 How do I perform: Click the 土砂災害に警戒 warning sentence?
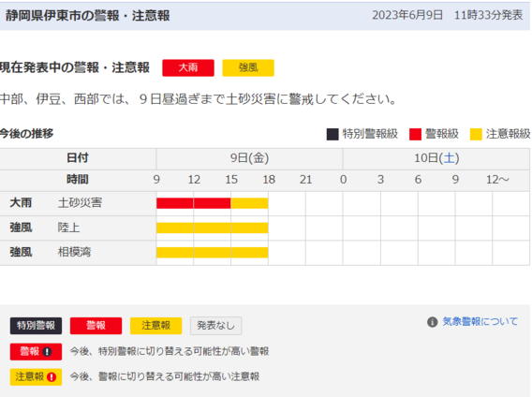[198, 99]
